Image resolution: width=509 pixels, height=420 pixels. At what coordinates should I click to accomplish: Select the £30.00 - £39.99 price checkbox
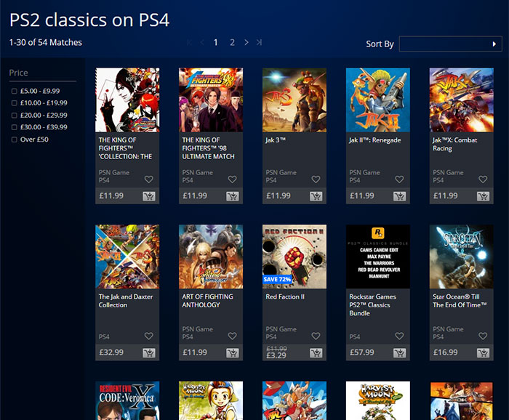[x=14, y=127]
